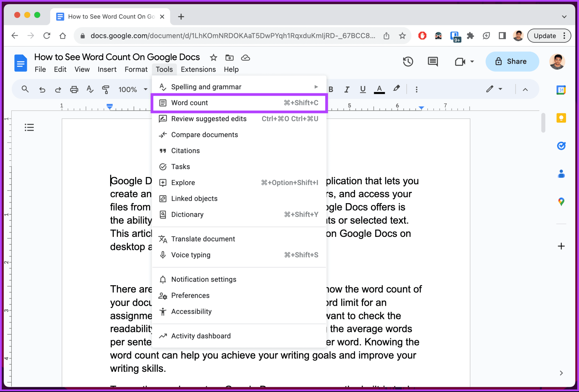579x392 pixels.
Task: Star this Google Docs document
Action: [x=213, y=57]
